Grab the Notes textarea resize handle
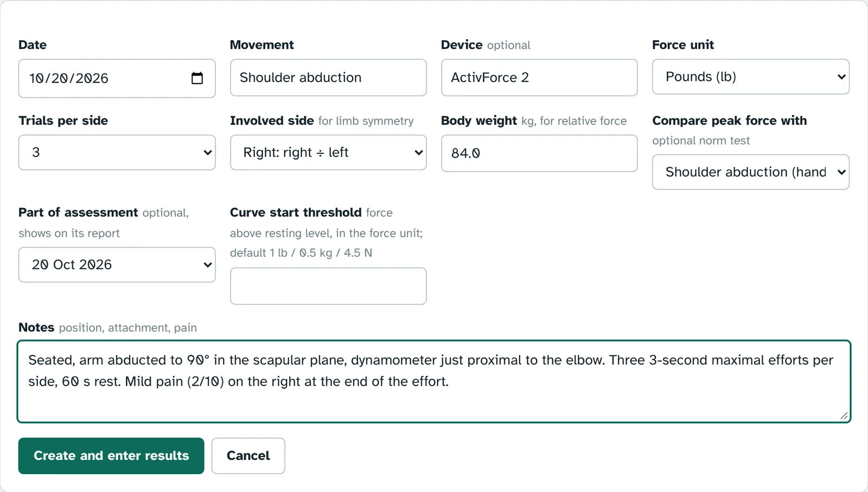The height and width of the screenshot is (492, 868). (844, 415)
